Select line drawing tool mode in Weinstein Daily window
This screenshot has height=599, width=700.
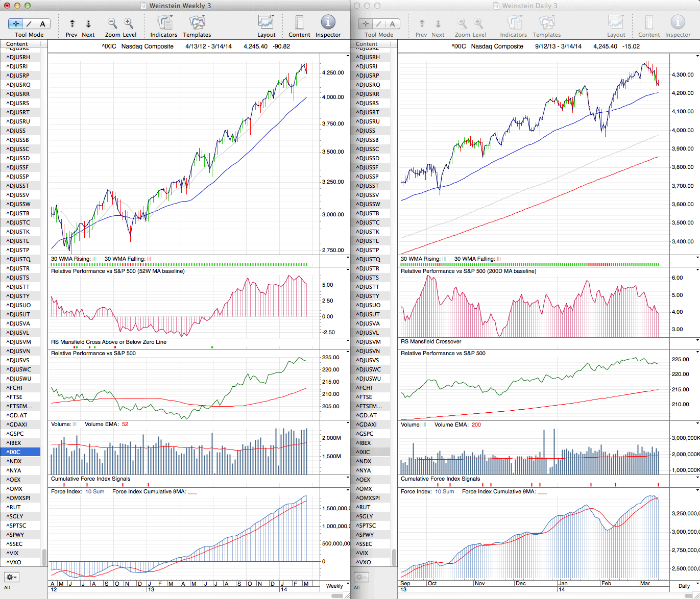point(379,23)
